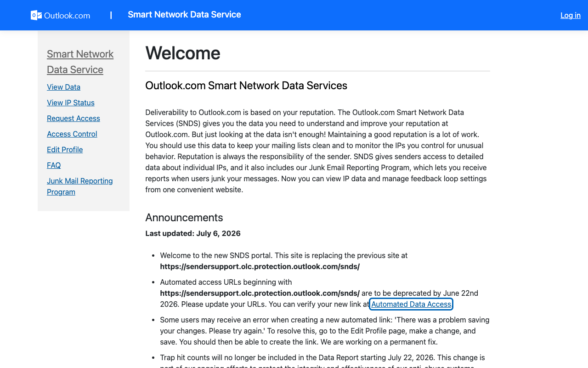588x368 pixels.
Task: Click the Announcements heading
Action: [184, 218]
